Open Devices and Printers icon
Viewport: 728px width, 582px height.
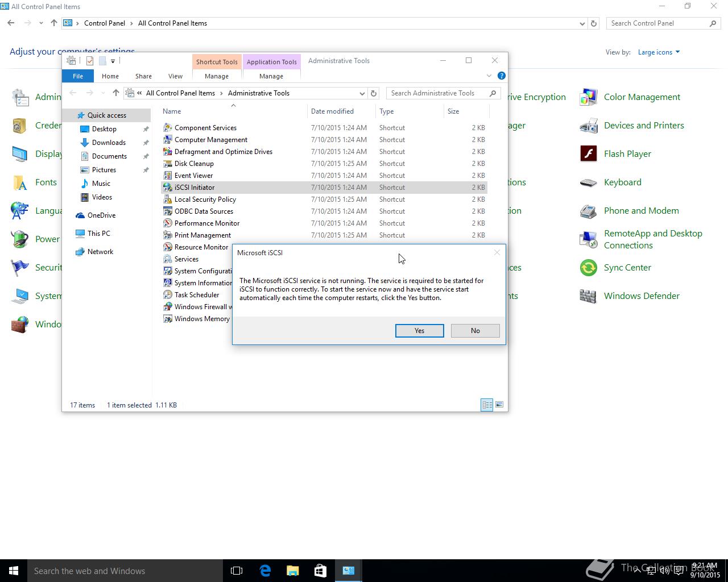tap(589, 126)
